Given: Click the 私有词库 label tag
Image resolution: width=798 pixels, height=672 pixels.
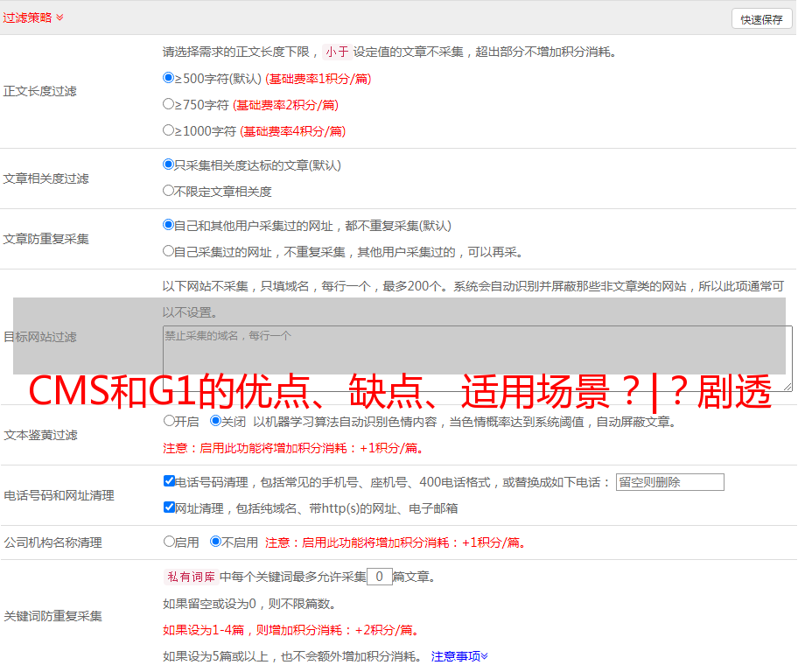Looking at the screenshot, I should 189,577.
